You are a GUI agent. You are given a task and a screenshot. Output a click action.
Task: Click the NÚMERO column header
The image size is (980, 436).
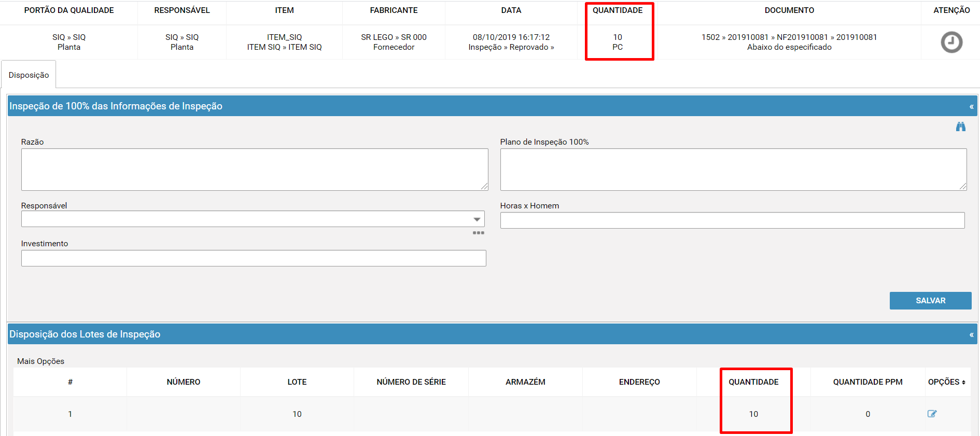(x=184, y=382)
